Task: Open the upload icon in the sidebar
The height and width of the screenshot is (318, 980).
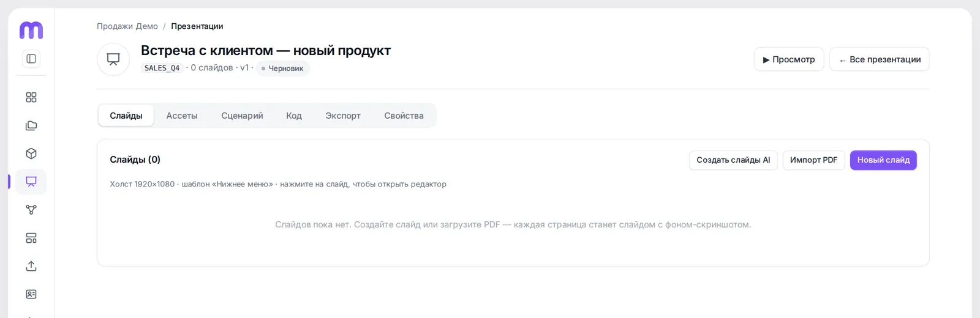Action: pos(31,266)
